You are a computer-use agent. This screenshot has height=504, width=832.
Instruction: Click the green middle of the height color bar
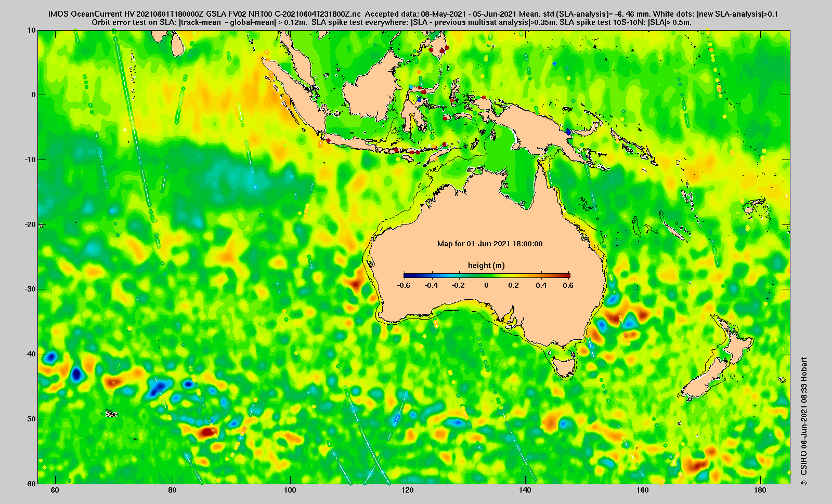click(487, 275)
